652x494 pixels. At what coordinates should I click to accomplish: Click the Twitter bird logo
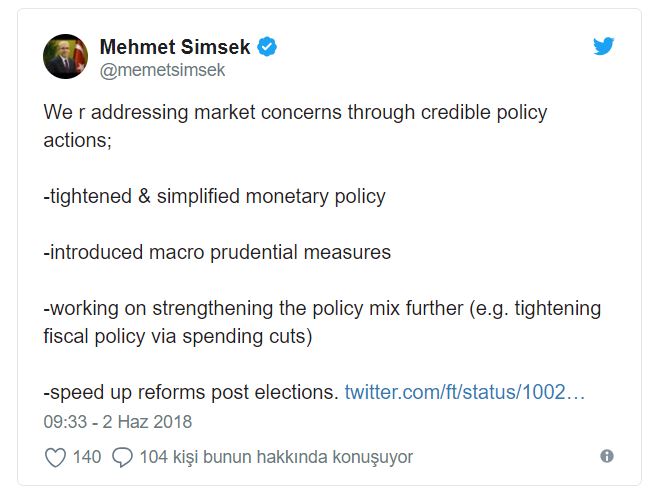[x=603, y=46]
